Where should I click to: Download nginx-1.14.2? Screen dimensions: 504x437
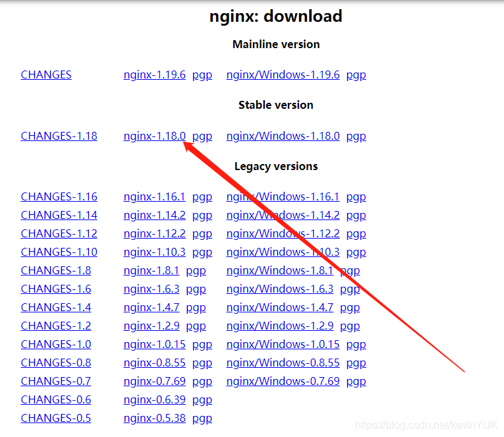[x=155, y=215]
